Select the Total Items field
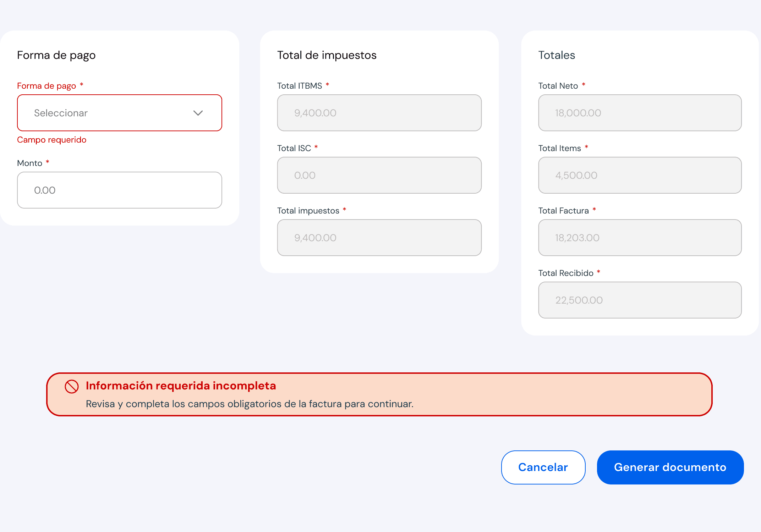761x532 pixels. click(640, 175)
